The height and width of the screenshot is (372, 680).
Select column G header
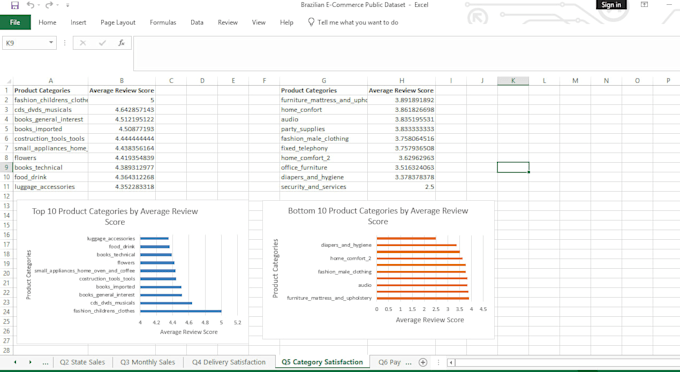(x=324, y=81)
